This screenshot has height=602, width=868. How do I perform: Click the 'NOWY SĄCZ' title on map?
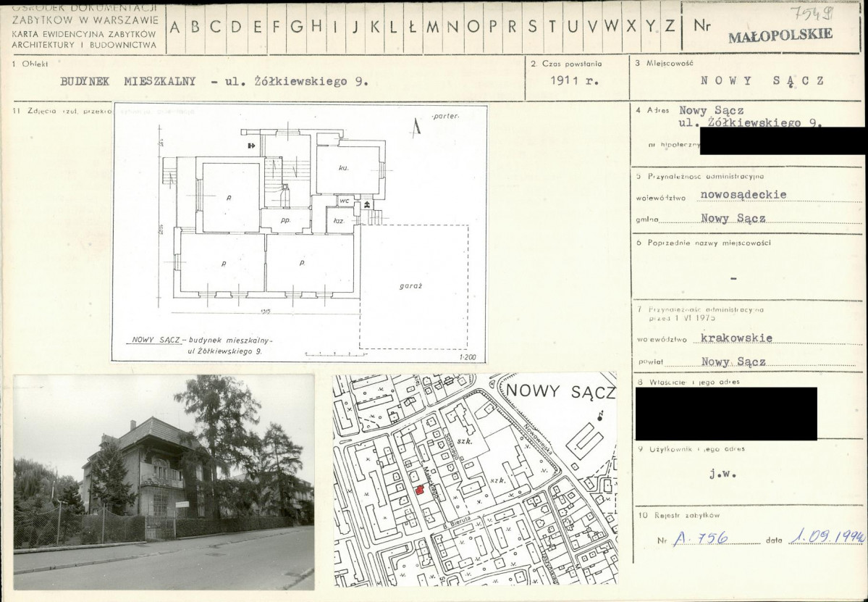tap(560, 391)
